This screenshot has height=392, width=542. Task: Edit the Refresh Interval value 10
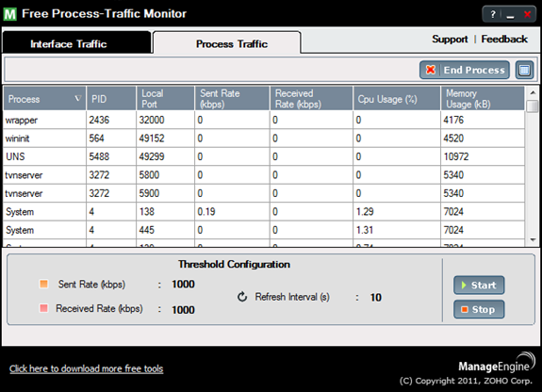tap(376, 297)
